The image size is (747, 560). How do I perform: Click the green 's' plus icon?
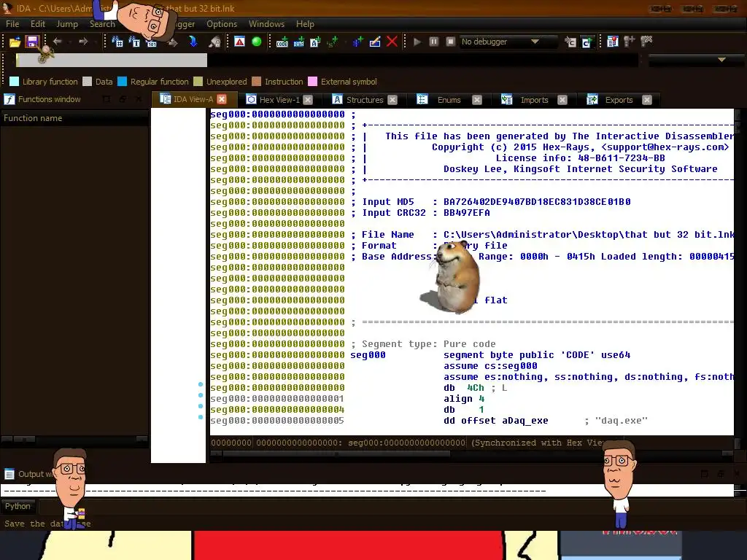[333, 42]
